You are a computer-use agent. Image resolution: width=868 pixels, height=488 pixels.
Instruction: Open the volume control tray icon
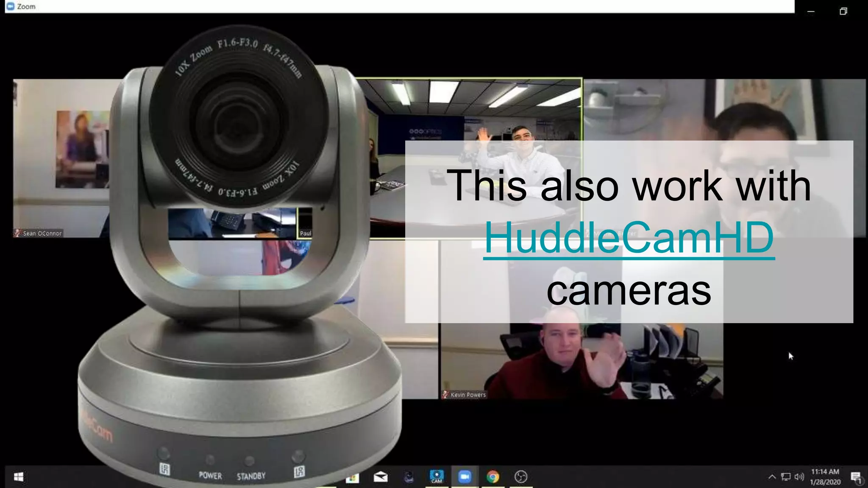click(799, 477)
